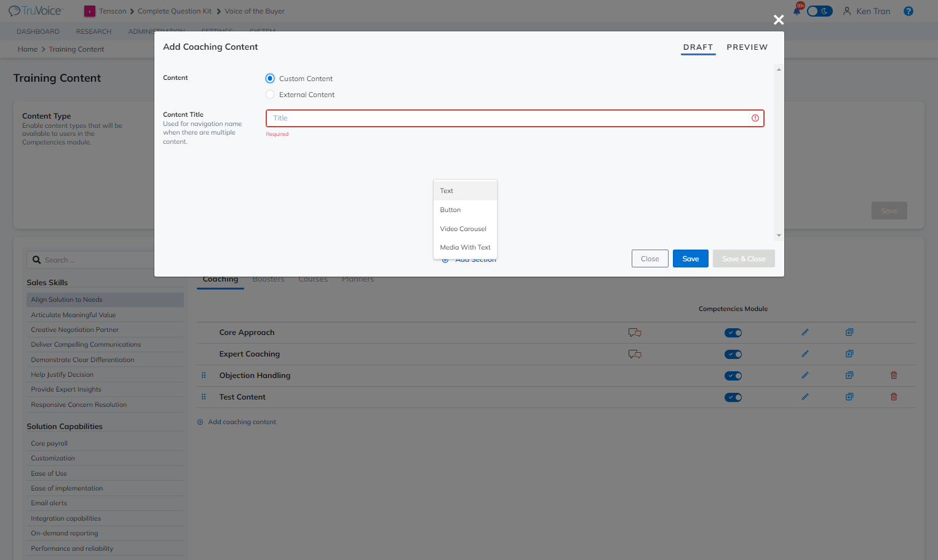938x560 pixels.
Task: Click the Title field error icon
Action: click(x=755, y=118)
